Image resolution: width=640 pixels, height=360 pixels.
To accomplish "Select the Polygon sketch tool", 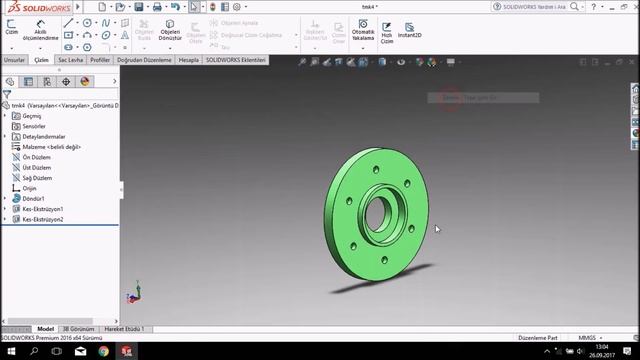I will pos(87,47).
